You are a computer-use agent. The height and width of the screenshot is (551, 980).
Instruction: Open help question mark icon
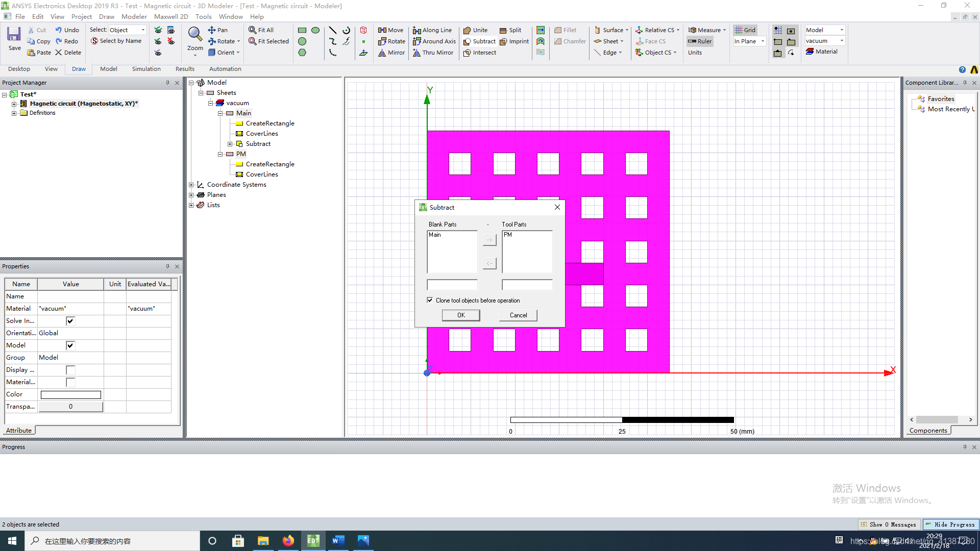[x=962, y=70]
